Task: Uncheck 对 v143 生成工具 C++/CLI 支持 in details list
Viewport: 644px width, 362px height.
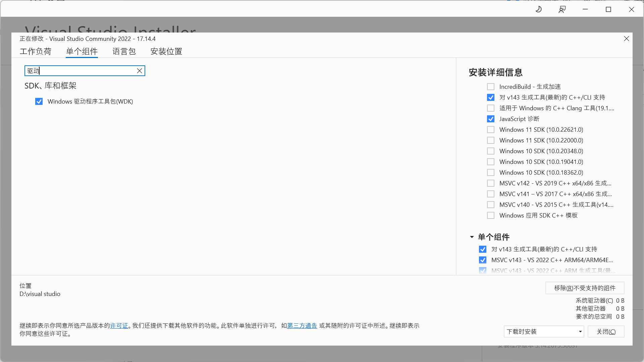Action: pyautogui.click(x=491, y=98)
